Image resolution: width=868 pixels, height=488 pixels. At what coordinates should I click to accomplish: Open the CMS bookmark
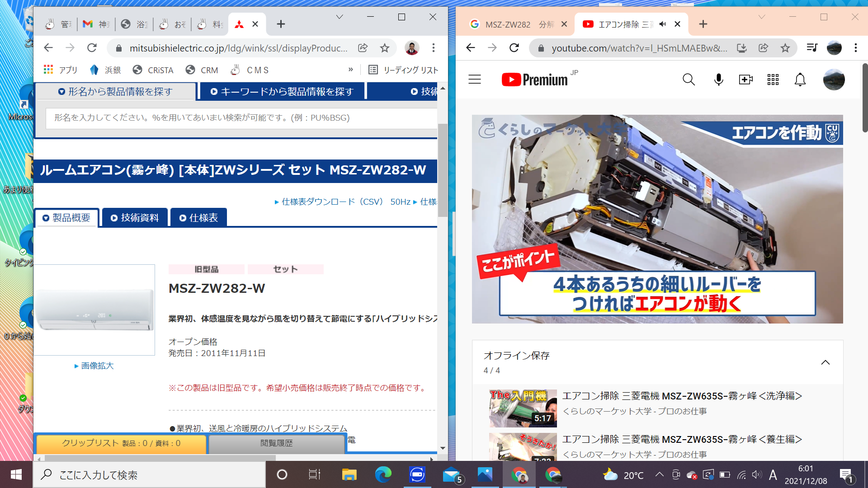[x=250, y=70]
